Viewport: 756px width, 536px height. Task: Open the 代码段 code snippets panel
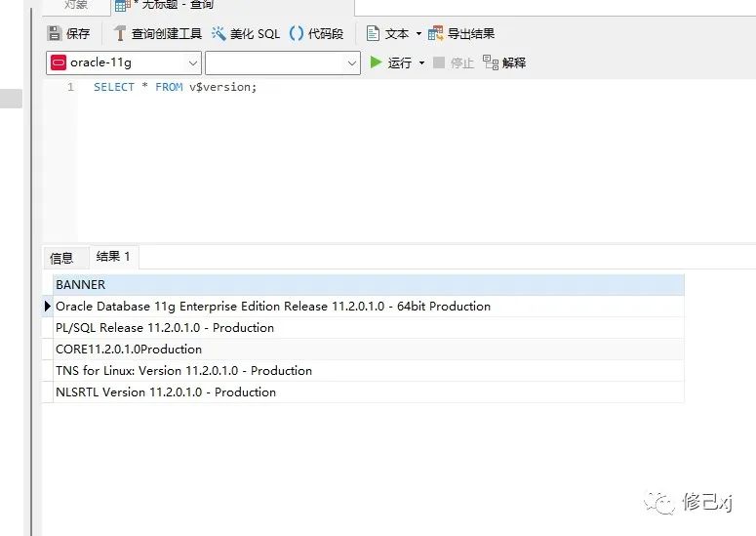click(x=316, y=33)
